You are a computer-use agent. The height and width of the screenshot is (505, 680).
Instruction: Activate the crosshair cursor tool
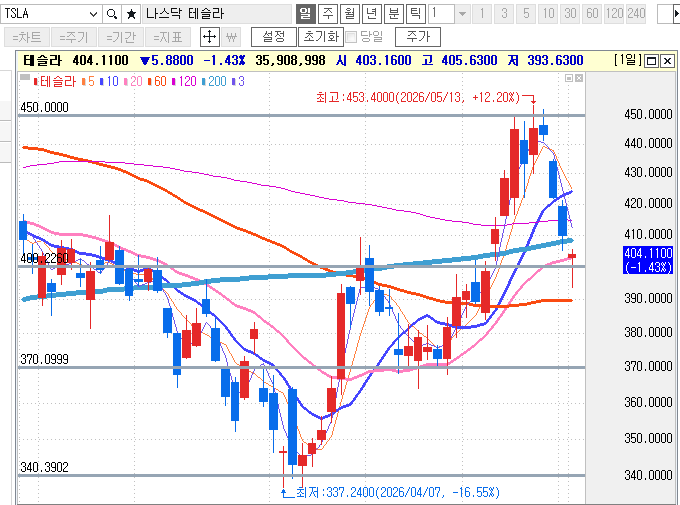click(209, 37)
